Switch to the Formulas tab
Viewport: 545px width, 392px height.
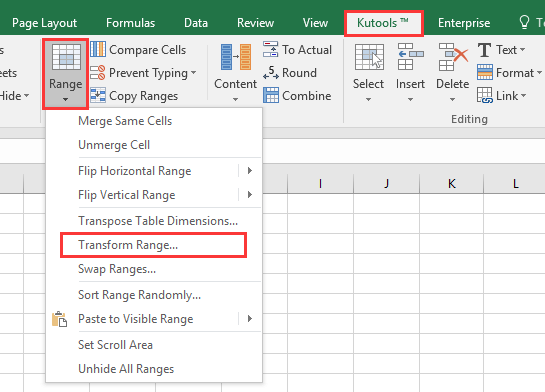(x=130, y=23)
